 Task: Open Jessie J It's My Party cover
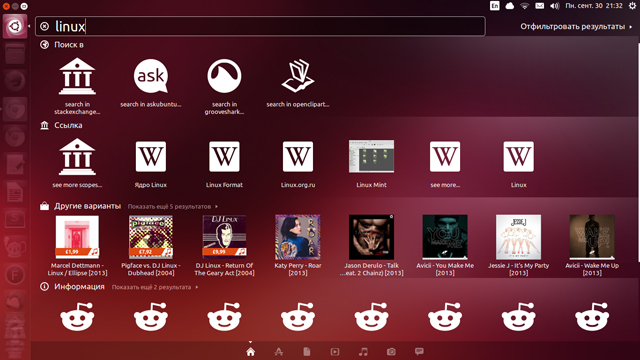coord(518,237)
